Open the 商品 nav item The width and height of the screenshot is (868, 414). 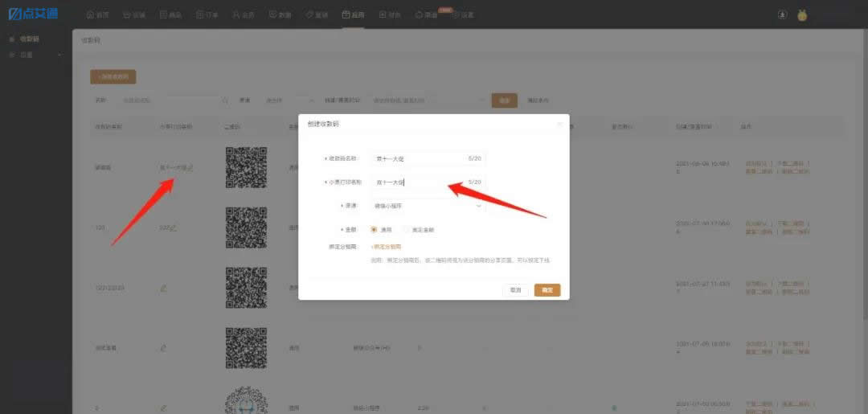point(170,15)
